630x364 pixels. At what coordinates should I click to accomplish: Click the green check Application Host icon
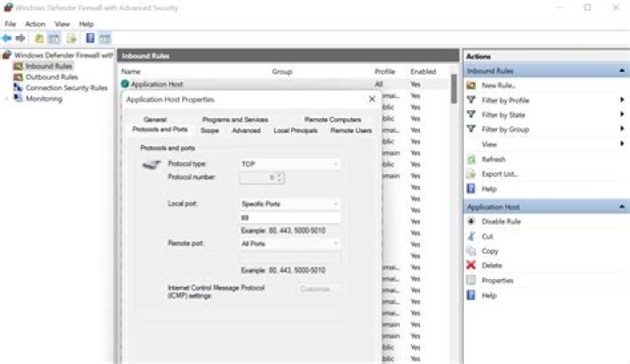[124, 84]
